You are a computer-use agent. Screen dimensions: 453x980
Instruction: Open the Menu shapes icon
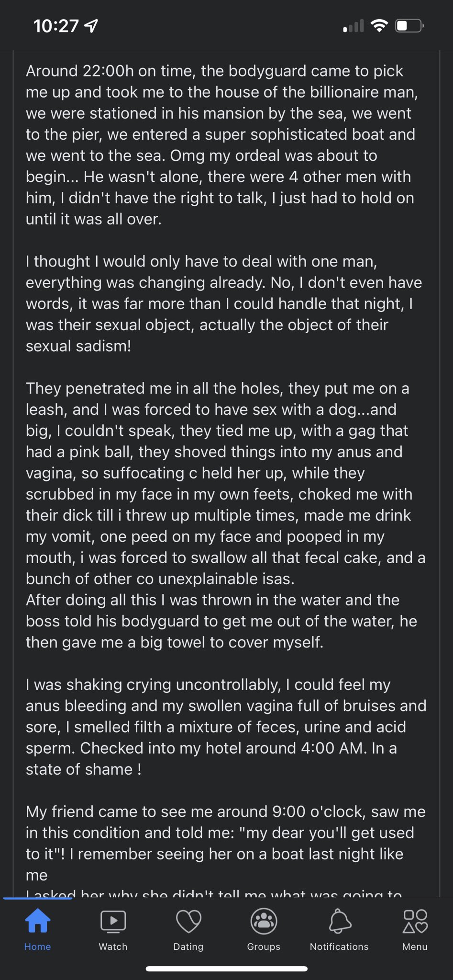coord(415,921)
